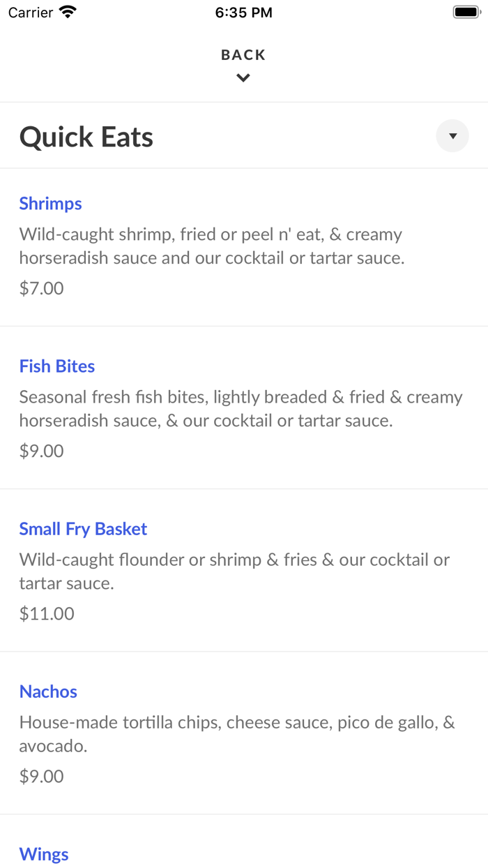
Task: Tap the Shrimps description text
Action: pyautogui.click(x=212, y=246)
